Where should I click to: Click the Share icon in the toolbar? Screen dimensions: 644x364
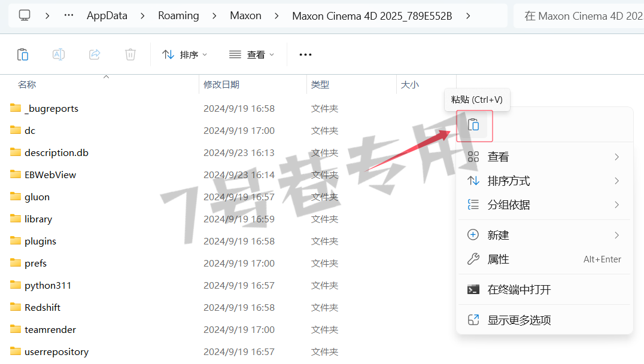point(95,54)
